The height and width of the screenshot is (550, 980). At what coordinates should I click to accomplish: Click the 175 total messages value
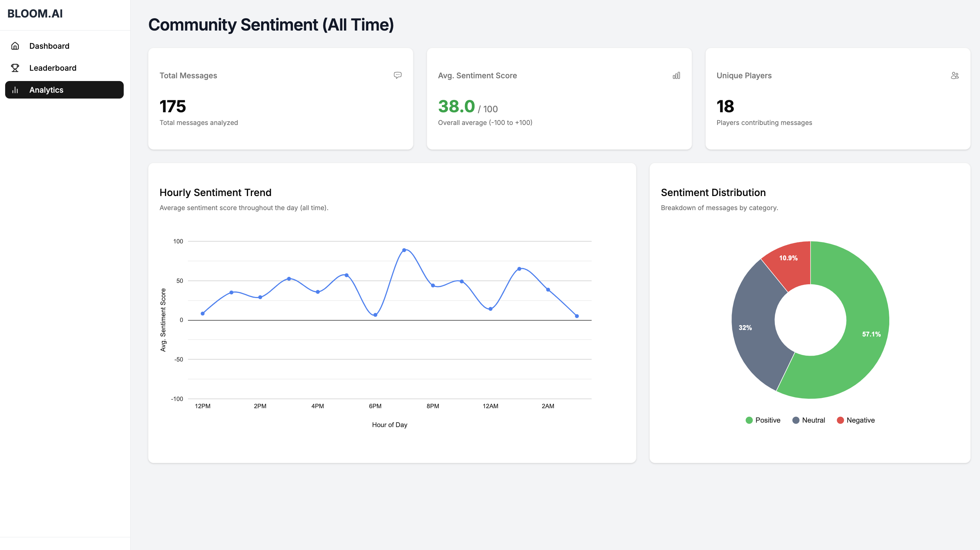[x=173, y=106]
